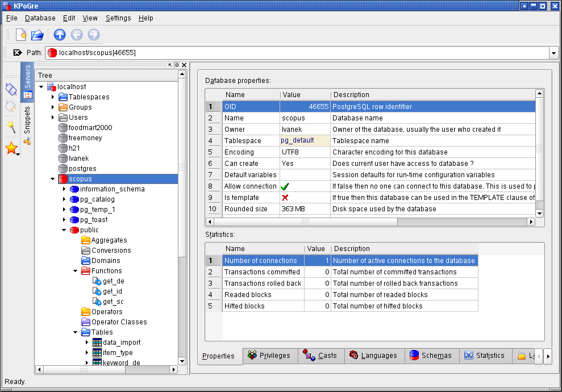Switch to the Languages tab
This screenshot has height=392, width=562.
click(x=374, y=356)
